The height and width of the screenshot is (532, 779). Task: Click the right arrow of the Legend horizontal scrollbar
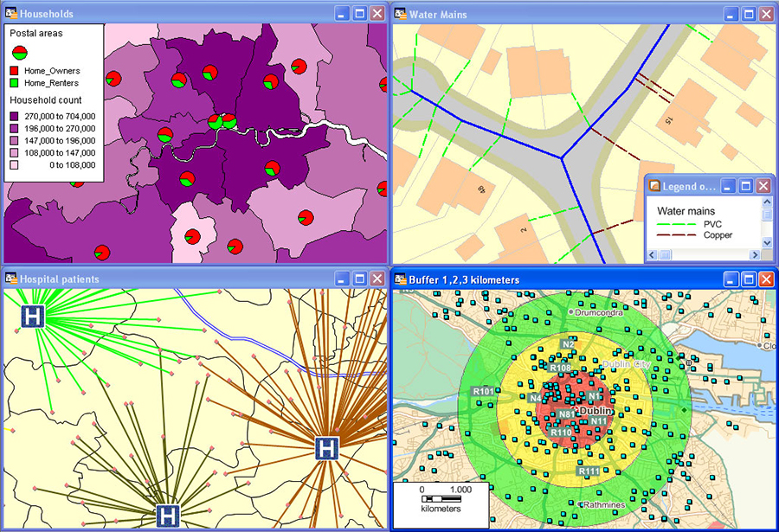click(755, 255)
